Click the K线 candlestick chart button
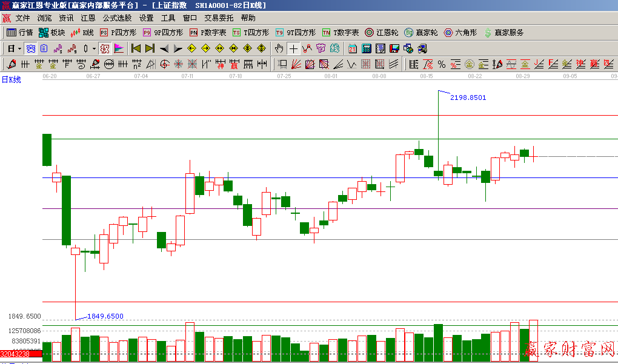The width and height of the screenshot is (618, 364). pos(82,33)
